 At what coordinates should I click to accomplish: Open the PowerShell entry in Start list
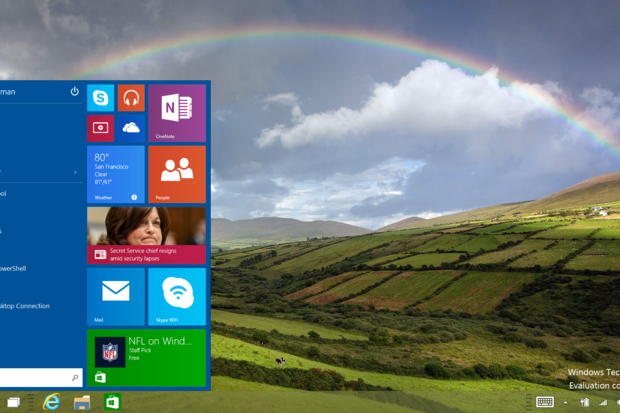pyautogui.click(x=13, y=269)
